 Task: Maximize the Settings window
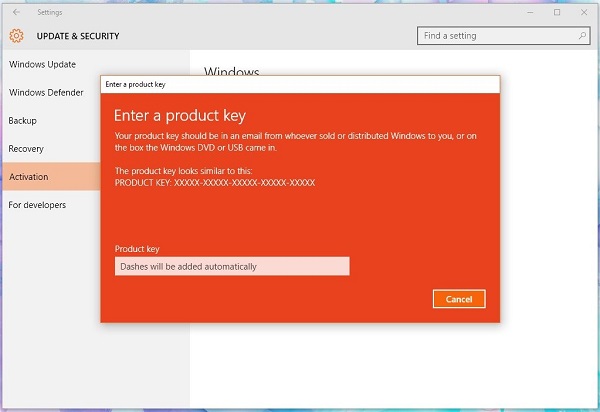tap(557, 12)
